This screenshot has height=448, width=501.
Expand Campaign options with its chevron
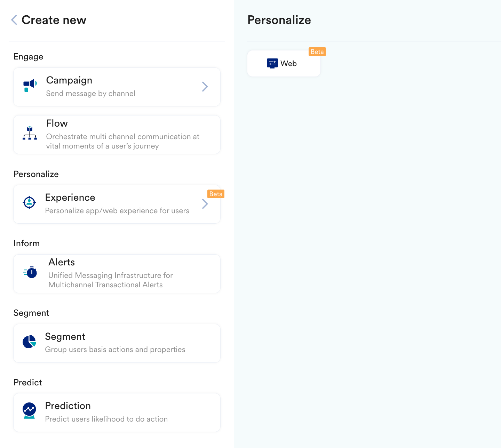pyautogui.click(x=205, y=87)
